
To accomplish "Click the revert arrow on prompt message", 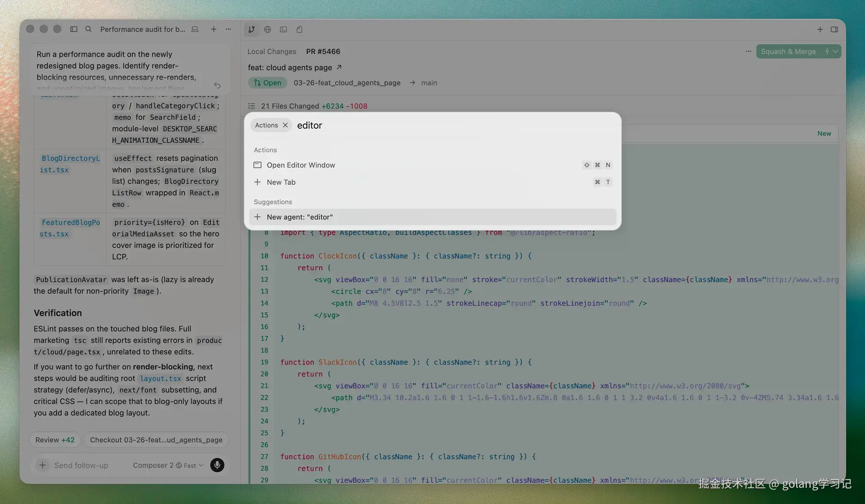I will tap(217, 85).
